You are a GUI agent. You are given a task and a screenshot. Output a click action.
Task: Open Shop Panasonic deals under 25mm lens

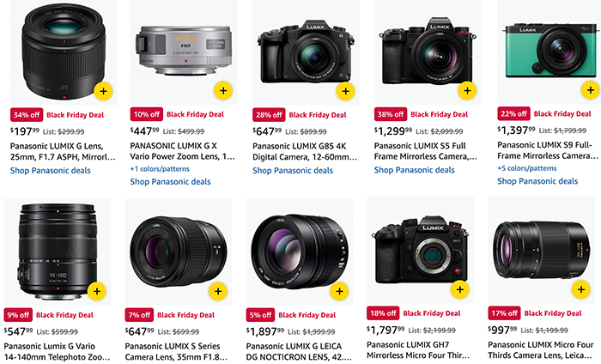[x=50, y=171]
